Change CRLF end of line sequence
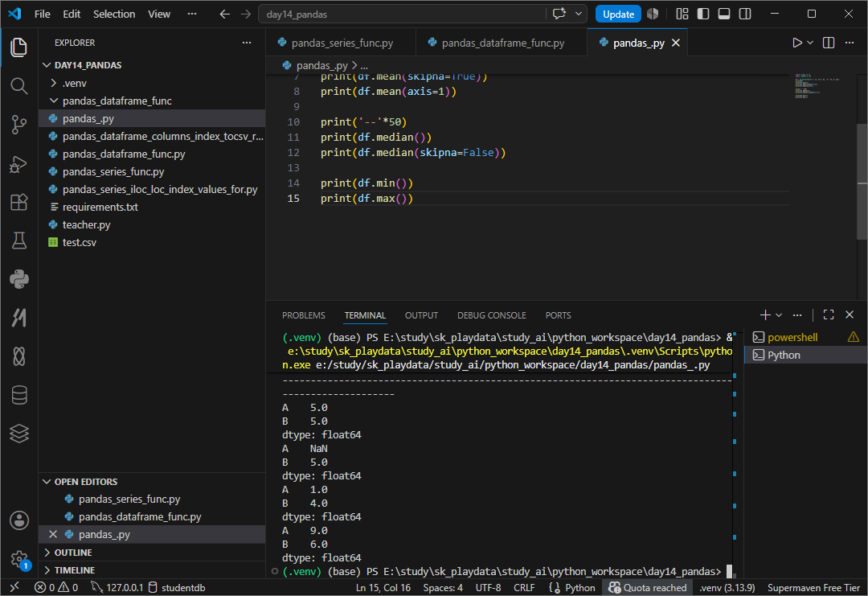 [524, 587]
